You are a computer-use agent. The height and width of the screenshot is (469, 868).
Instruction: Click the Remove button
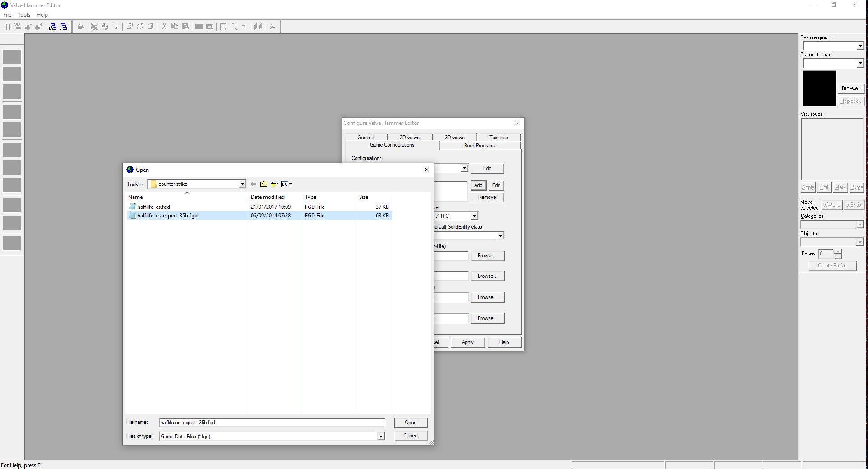point(487,197)
